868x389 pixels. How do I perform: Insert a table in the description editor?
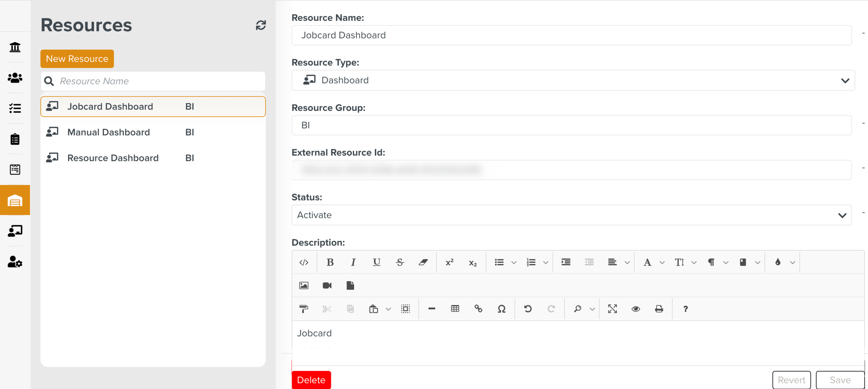(455, 308)
